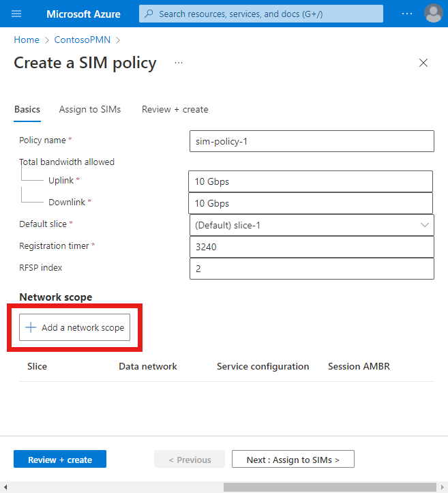Click the Network scope heading
This screenshot has width=448, height=493.
[x=56, y=297]
